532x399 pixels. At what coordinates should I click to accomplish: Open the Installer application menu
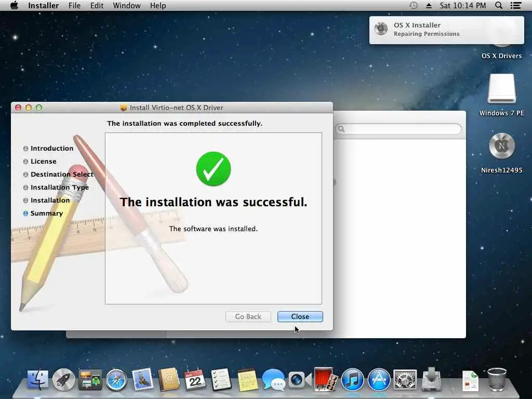(44, 5)
